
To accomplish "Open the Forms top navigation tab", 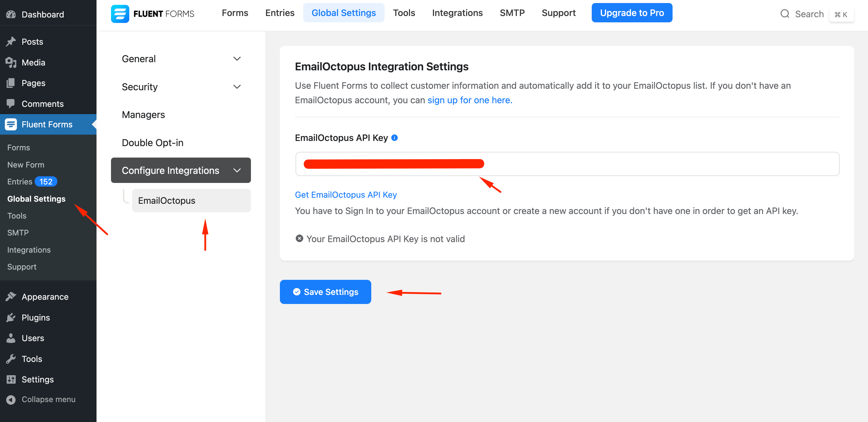I will (x=235, y=13).
